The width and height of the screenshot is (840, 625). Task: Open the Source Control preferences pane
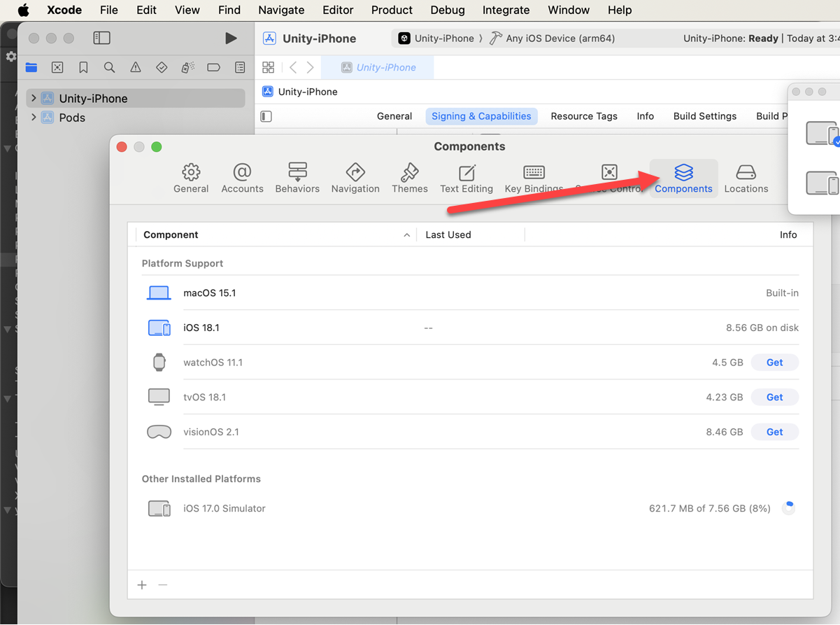point(609,178)
